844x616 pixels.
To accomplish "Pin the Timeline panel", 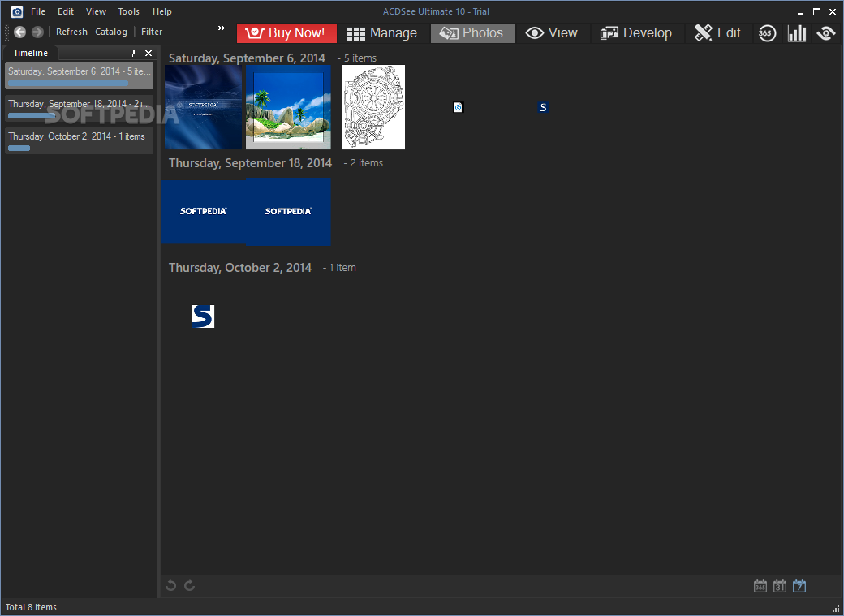I will (132, 53).
